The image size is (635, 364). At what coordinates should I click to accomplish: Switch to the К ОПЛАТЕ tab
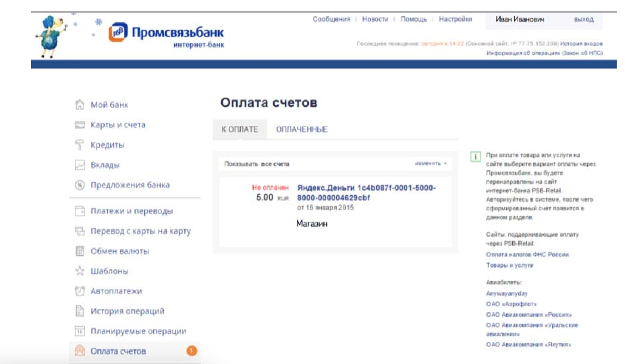click(x=240, y=129)
